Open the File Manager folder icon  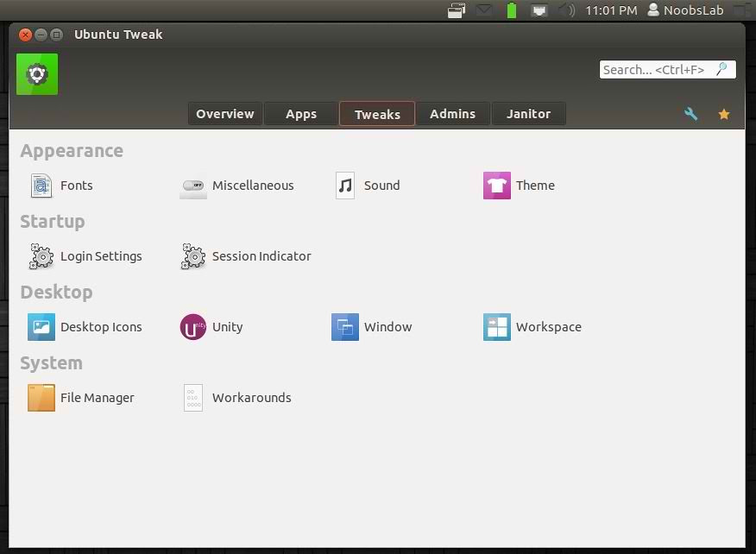click(x=41, y=398)
